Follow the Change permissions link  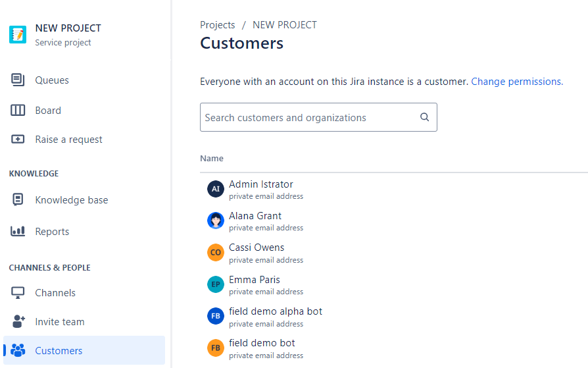(516, 82)
